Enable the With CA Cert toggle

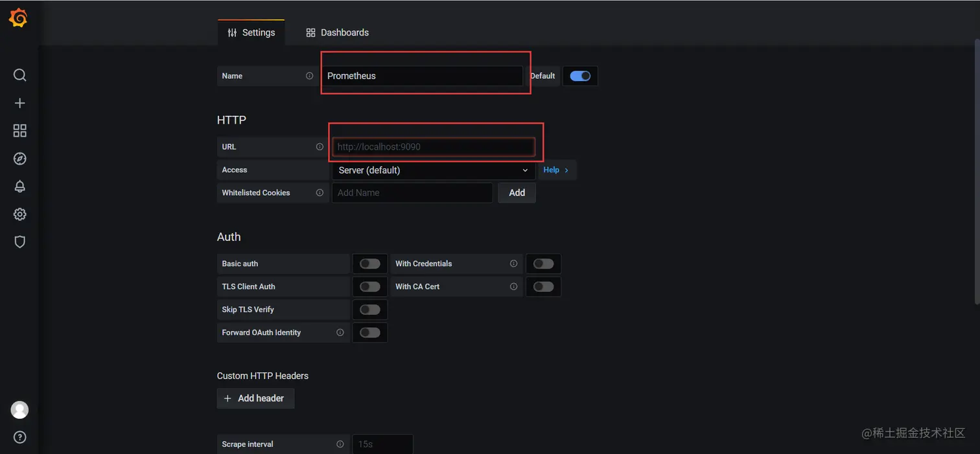tap(544, 287)
